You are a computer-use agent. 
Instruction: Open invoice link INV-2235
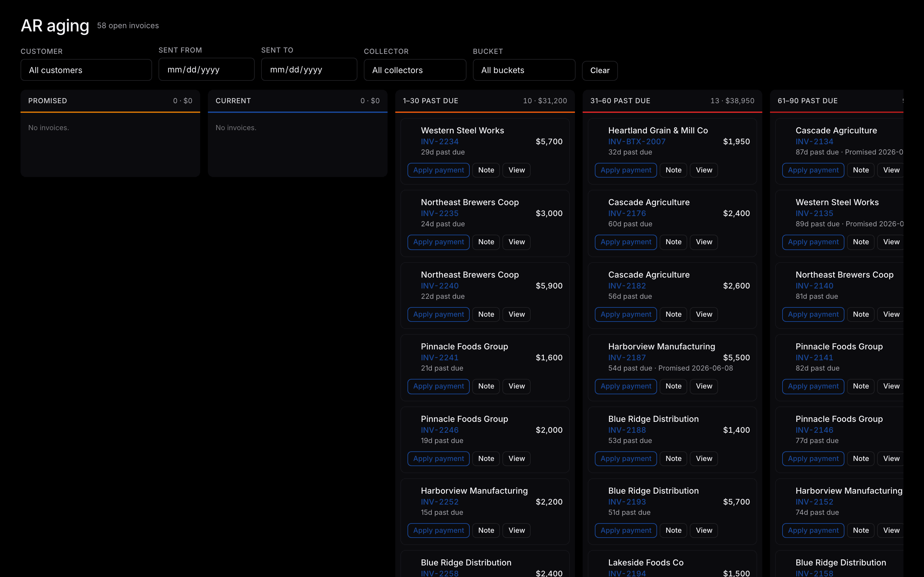[440, 213]
